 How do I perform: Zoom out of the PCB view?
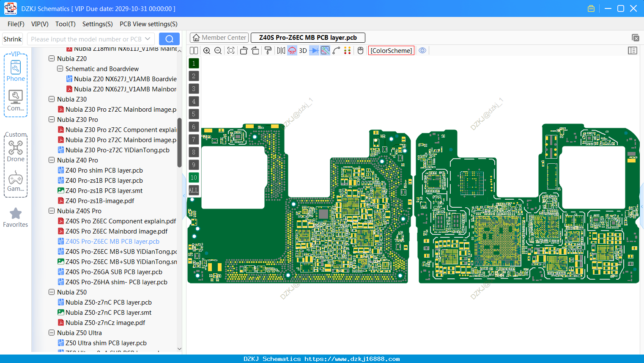(218, 51)
